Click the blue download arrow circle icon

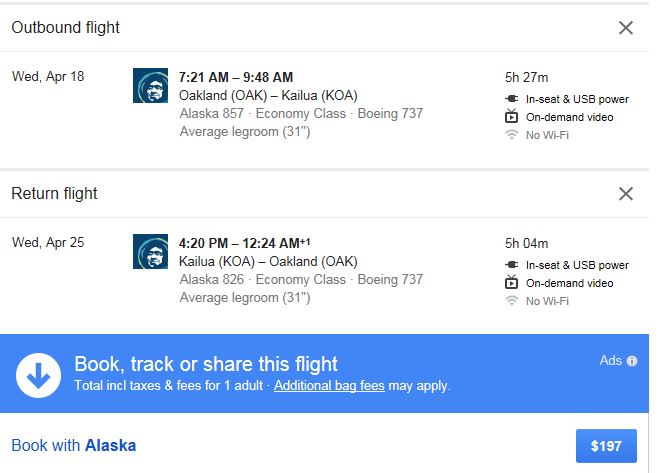[x=38, y=374]
